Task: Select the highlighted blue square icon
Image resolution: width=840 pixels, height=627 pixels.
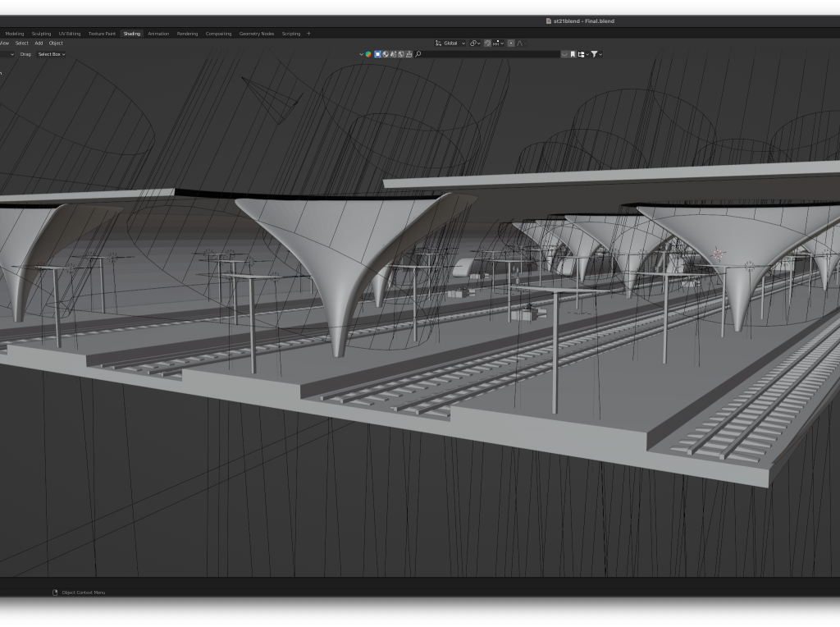Action: (377, 54)
